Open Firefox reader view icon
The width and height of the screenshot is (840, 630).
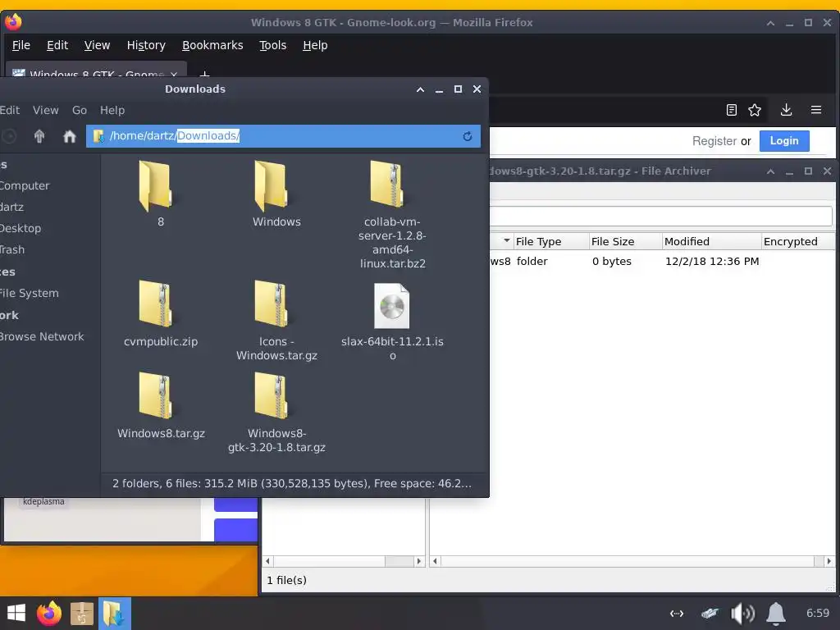point(731,110)
